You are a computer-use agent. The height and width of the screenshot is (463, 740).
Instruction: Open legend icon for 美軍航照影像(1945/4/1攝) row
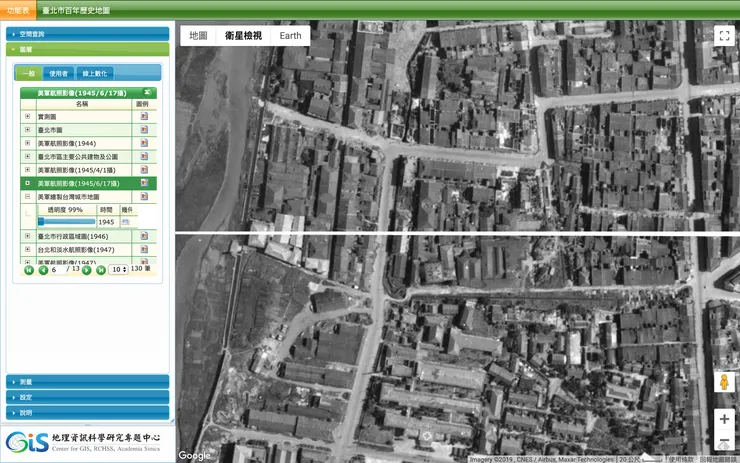[x=144, y=169]
